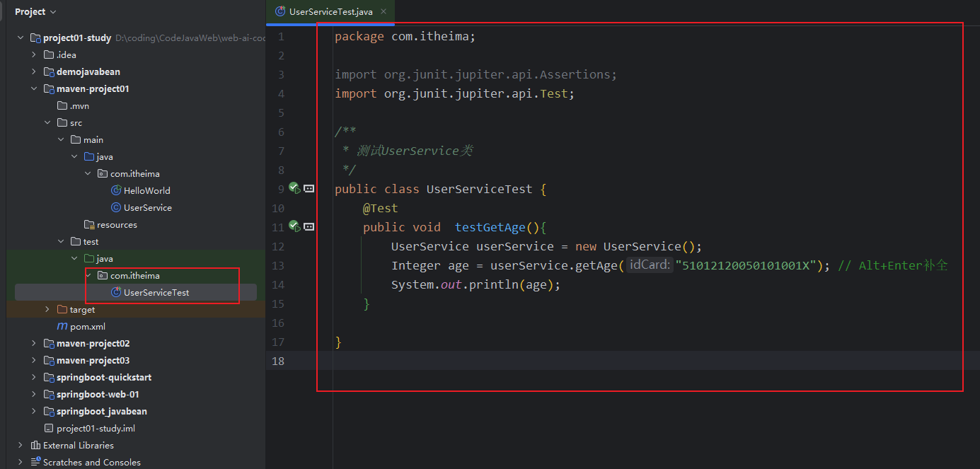Click line number 13 in gutter
Image resolution: width=980 pixels, height=469 pixels.
pyautogui.click(x=278, y=265)
